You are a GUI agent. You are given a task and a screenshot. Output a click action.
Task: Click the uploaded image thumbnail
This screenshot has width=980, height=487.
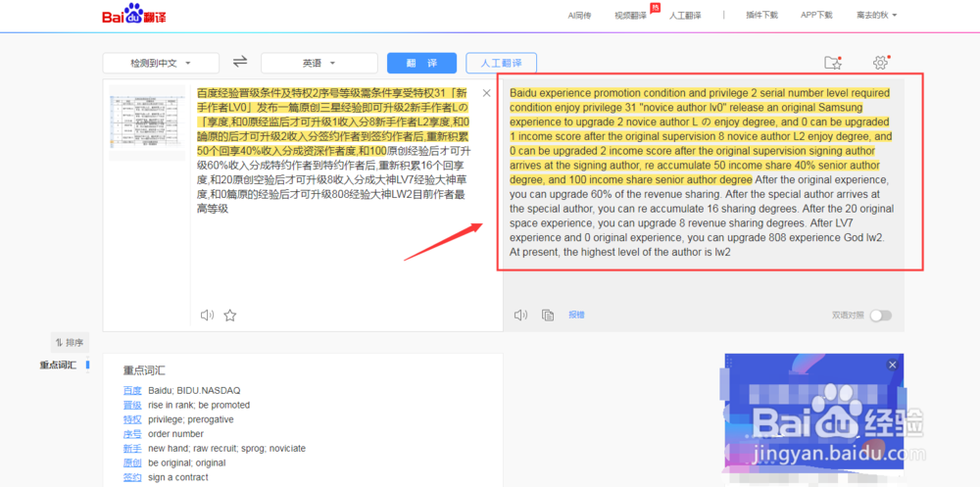[148, 123]
